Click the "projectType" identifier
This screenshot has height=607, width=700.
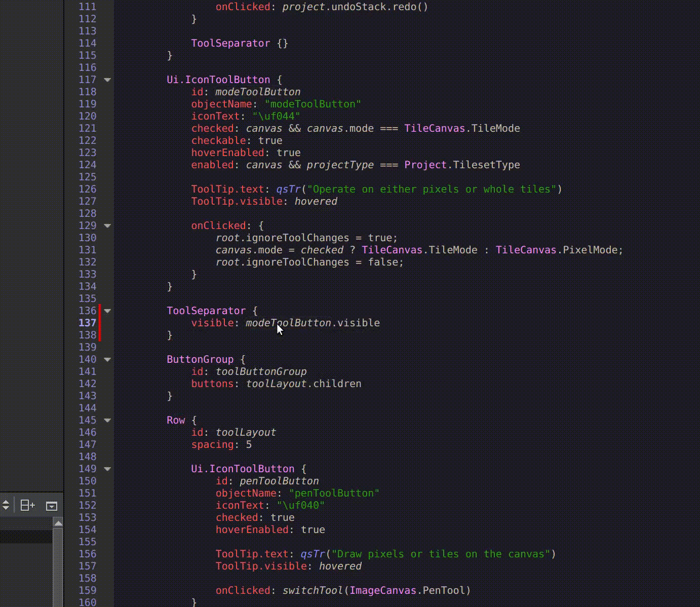(340, 165)
